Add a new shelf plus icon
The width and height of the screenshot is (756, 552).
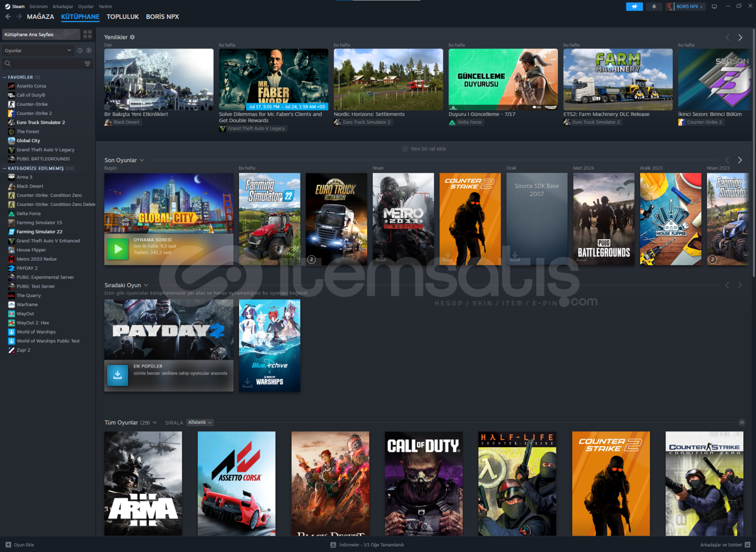405,149
